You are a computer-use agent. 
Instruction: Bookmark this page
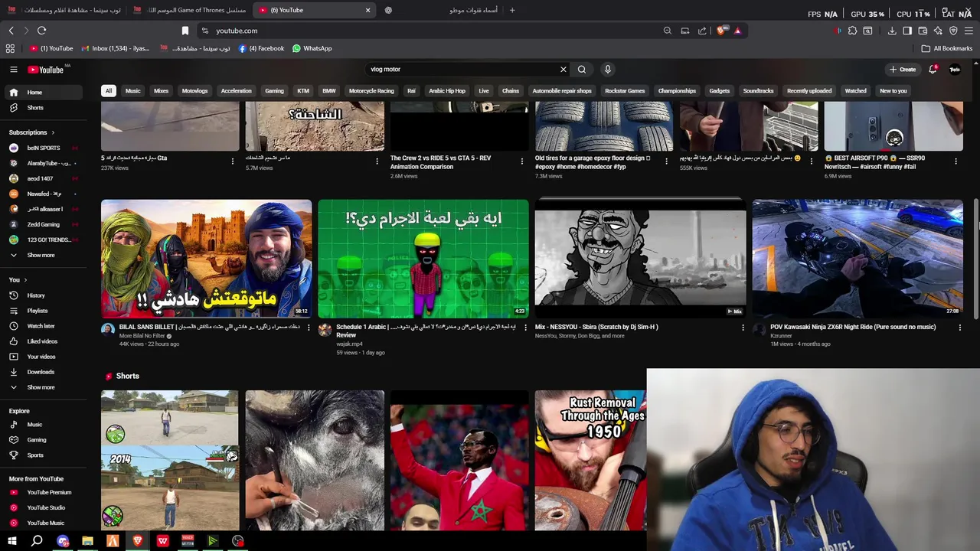click(x=185, y=31)
